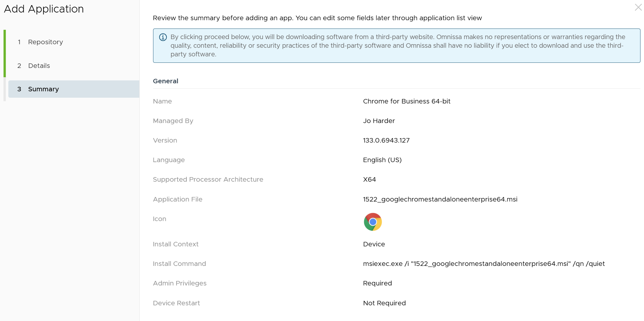Click the Admin Privileges value Required
The width and height of the screenshot is (644, 321).
(377, 283)
